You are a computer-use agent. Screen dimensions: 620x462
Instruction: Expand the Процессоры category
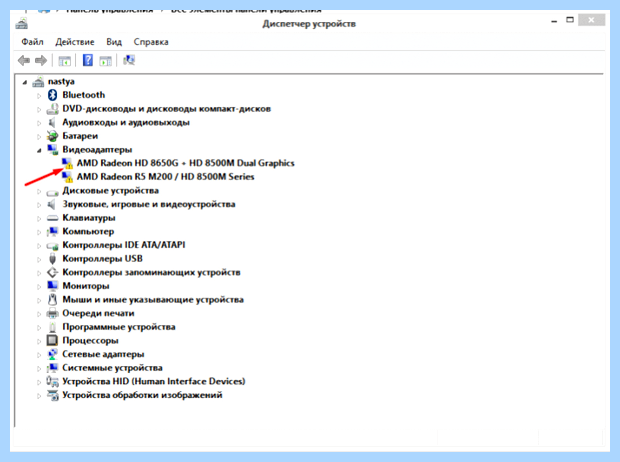pyautogui.click(x=39, y=341)
